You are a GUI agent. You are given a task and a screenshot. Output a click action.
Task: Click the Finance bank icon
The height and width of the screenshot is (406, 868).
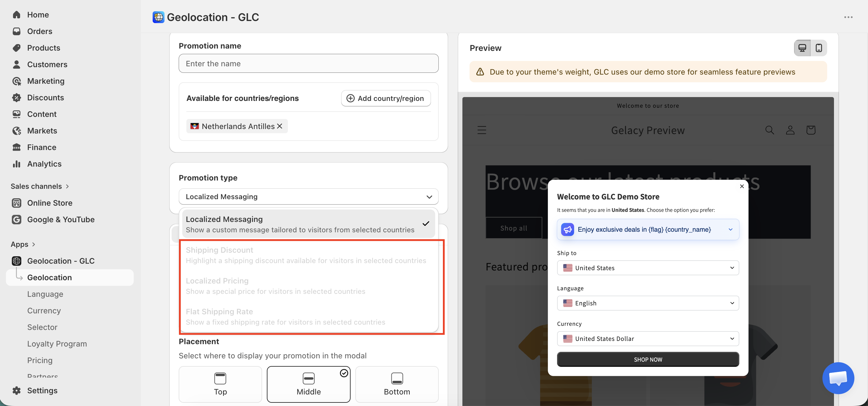pyautogui.click(x=17, y=147)
